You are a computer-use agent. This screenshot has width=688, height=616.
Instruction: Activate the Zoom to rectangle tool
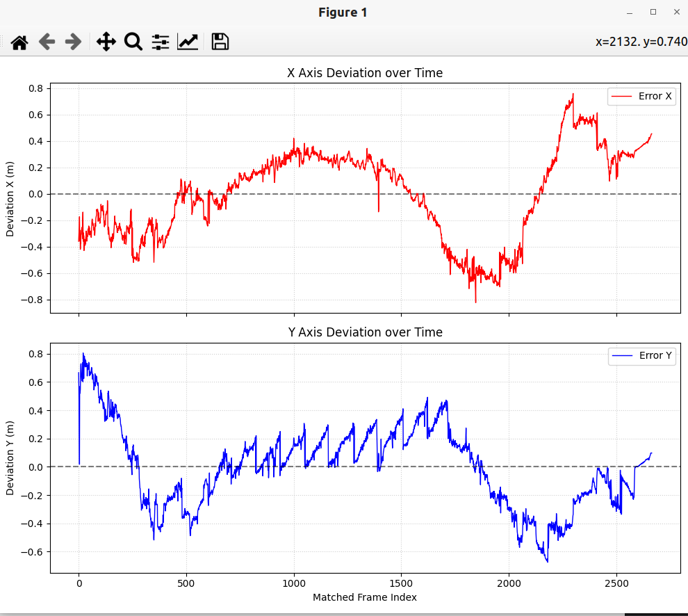pos(133,42)
